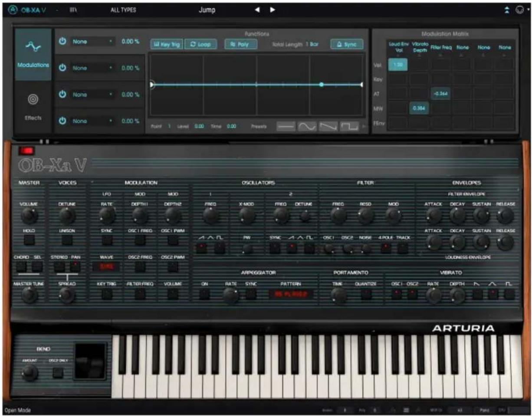Select the square wave function preset
This screenshot has width=532, height=416.
[349, 127]
